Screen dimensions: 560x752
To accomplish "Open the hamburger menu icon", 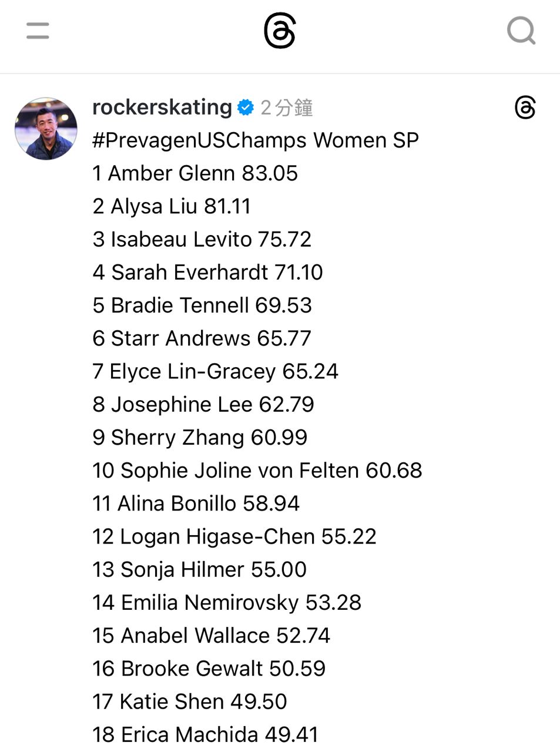I will coord(38,31).
